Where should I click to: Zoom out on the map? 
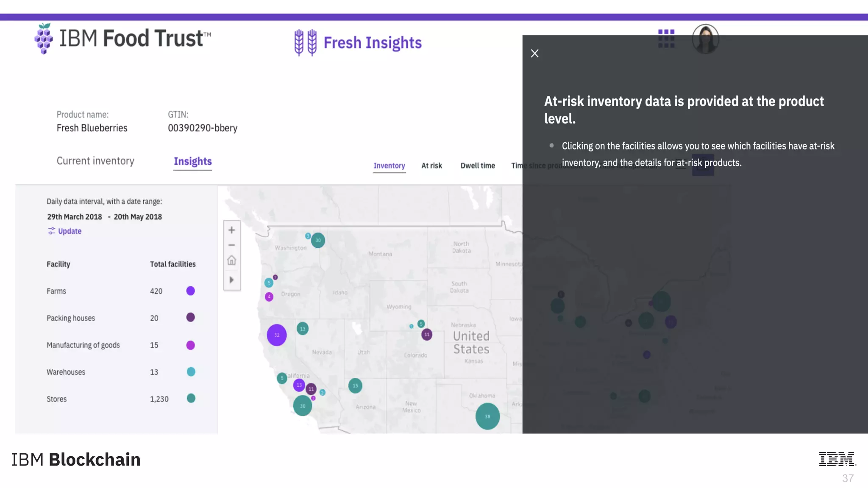tap(231, 245)
